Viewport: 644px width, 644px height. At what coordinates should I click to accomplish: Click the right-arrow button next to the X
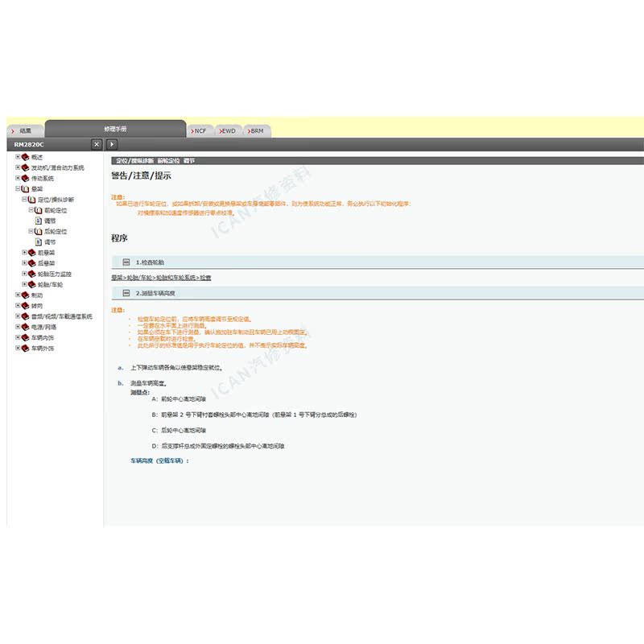pos(112,144)
